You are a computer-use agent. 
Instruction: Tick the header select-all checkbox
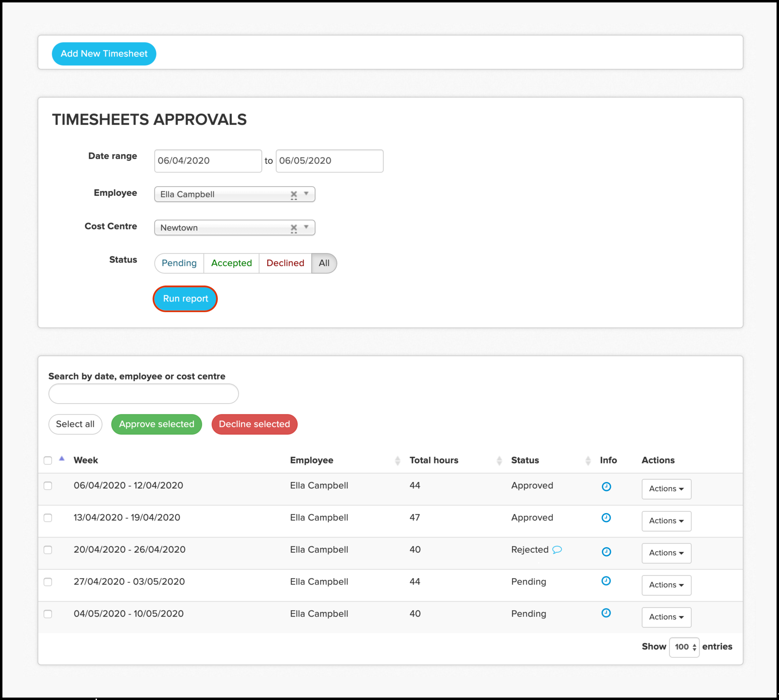click(x=48, y=461)
